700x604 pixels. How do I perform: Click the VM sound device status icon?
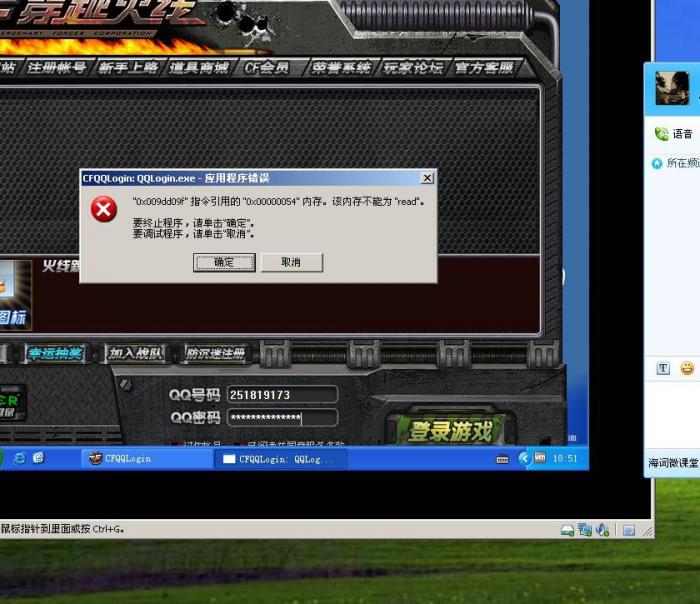[x=602, y=530]
